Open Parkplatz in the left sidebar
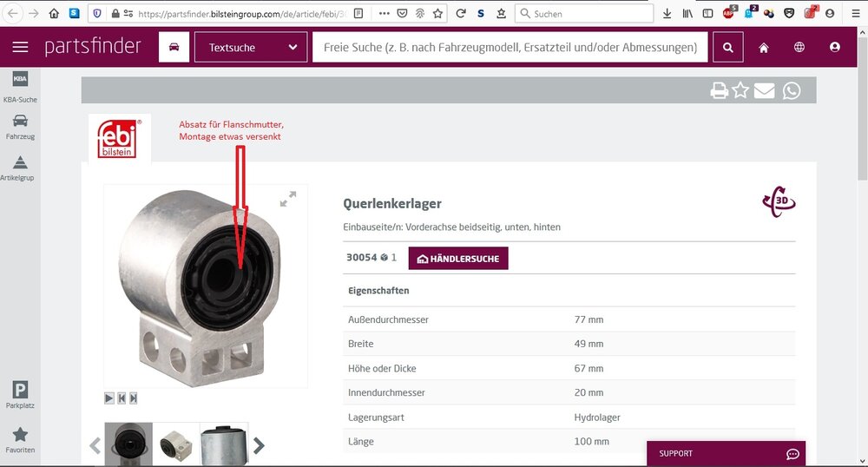 point(20,395)
